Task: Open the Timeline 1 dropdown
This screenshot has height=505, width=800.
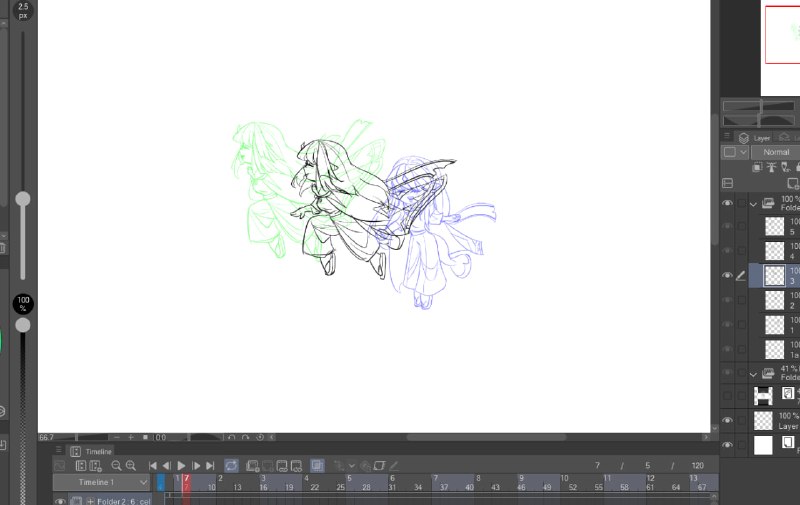Action: click(x=102, y=483)
